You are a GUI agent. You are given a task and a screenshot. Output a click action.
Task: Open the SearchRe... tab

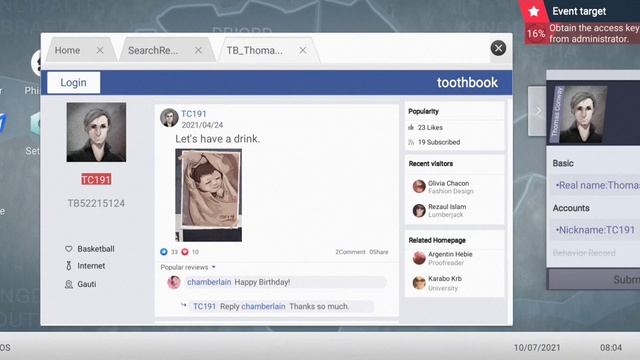[x=153, y=50]
